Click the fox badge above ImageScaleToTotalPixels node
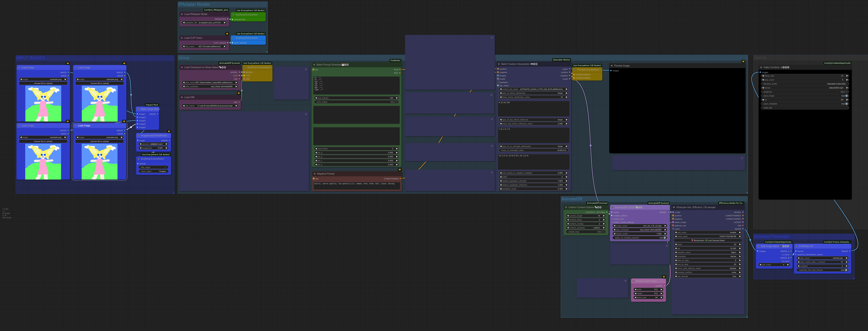The width and height of the screenshot is (868, 331). [x=169, y=131]
